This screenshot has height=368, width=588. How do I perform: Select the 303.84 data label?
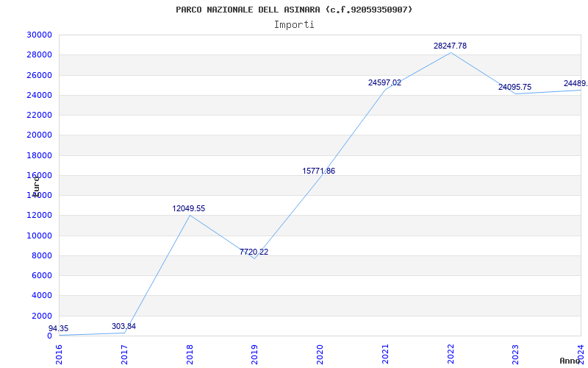(123, 326)
